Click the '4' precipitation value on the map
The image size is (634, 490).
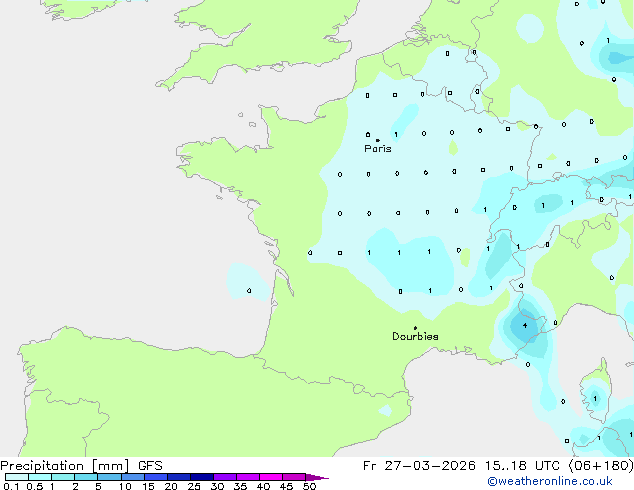[525, 325]
